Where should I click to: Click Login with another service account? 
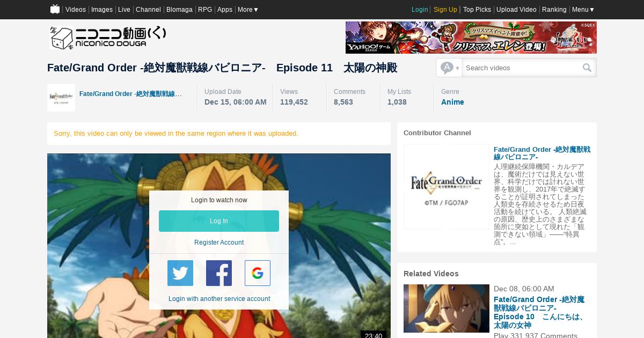coord(219,299)
